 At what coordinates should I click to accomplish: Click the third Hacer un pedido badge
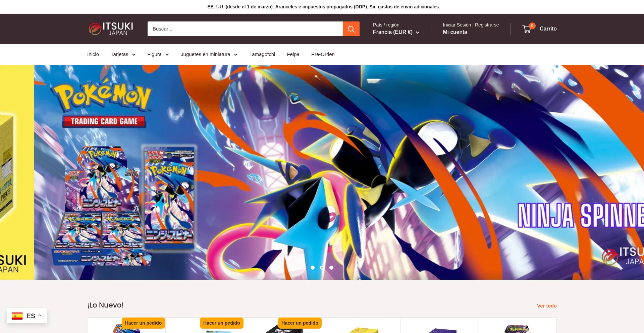300,323
